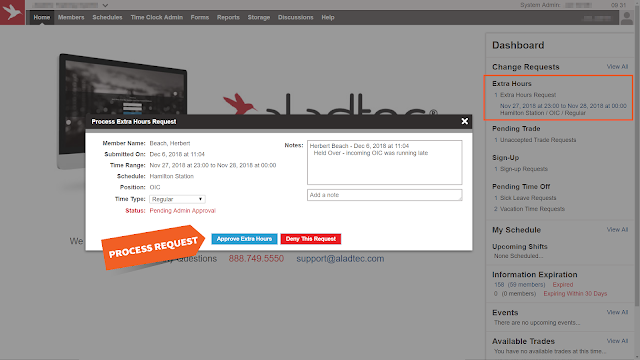640x360 pixels.
Task: Click the support@aladtec.com email link
Action: (340, 259)
